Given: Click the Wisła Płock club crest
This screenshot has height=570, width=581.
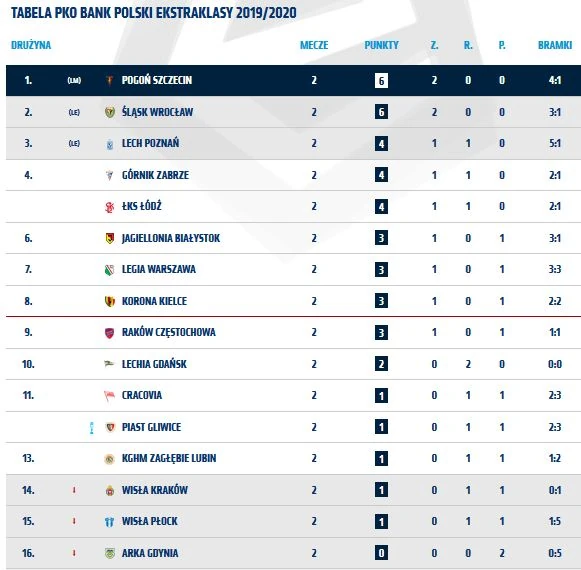Looking at the screenshot, I should (109, 522).
